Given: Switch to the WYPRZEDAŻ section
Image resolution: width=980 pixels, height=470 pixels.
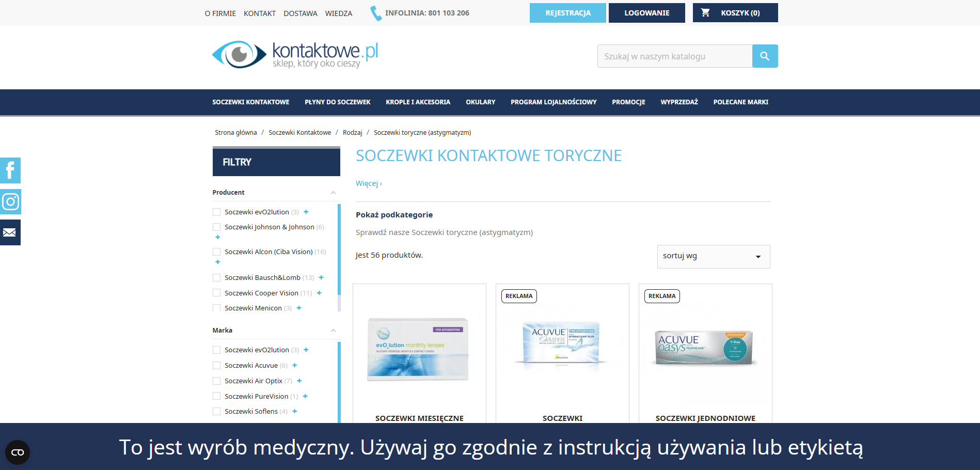Looking at the screenshot, I should pos(678,102).
